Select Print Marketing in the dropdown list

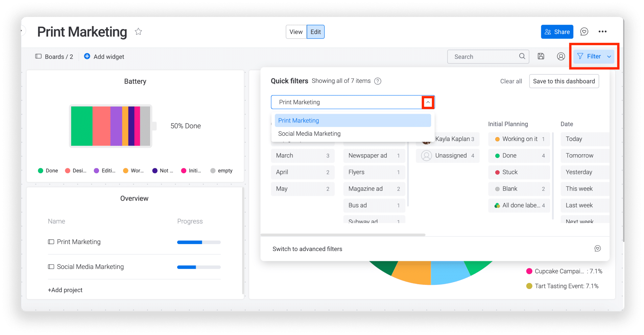pyautogui.click(x=353, y=120)
